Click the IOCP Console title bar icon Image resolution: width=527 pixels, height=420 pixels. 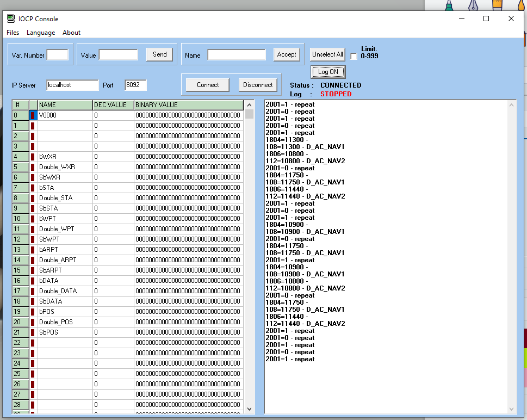[11, 18]
